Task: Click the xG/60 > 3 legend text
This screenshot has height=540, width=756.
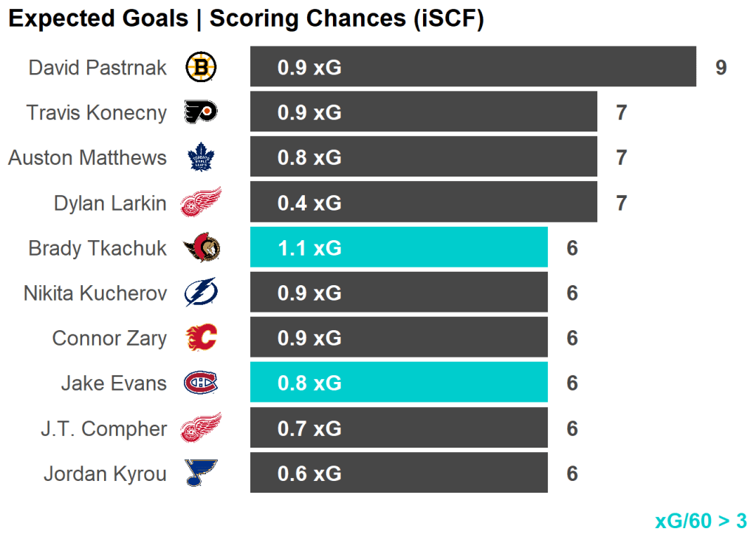Action: pyautogui.click(x=701, y=521)
